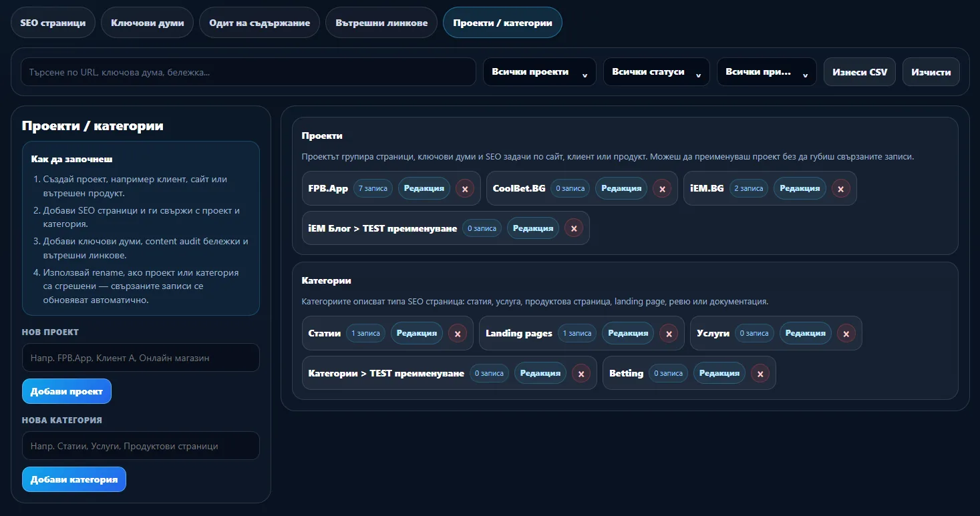Click the '0 записа' badge on CoolBet.BG
This screenshot has height=516, width=980.
click(570, 188)
